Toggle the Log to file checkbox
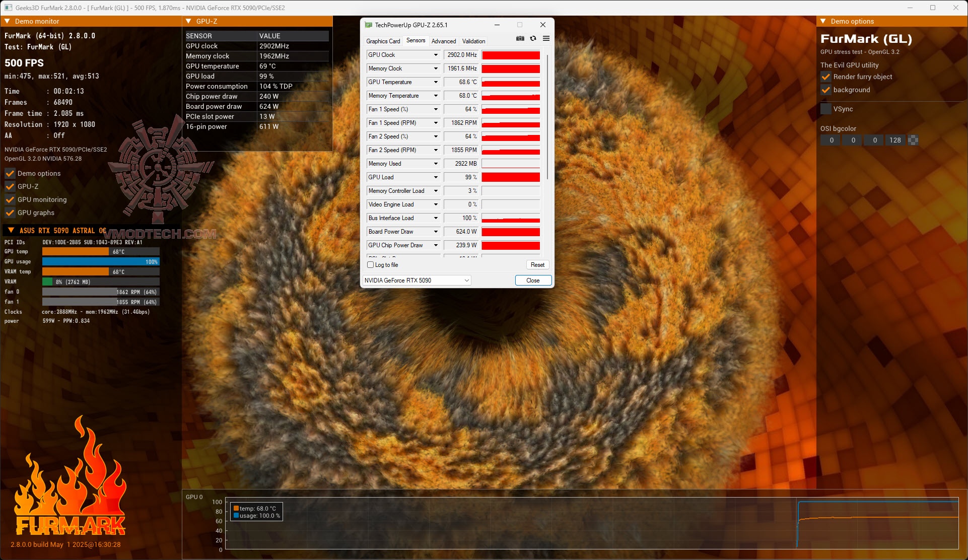Screen dimensions: 968x560 [x=371, y=265]
